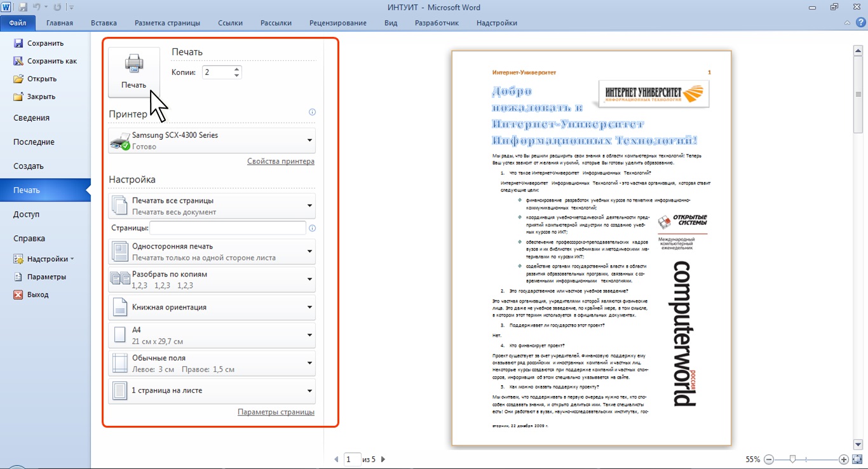Choose Сохранить in the backstage sidebar

click(x=38, y=43)
